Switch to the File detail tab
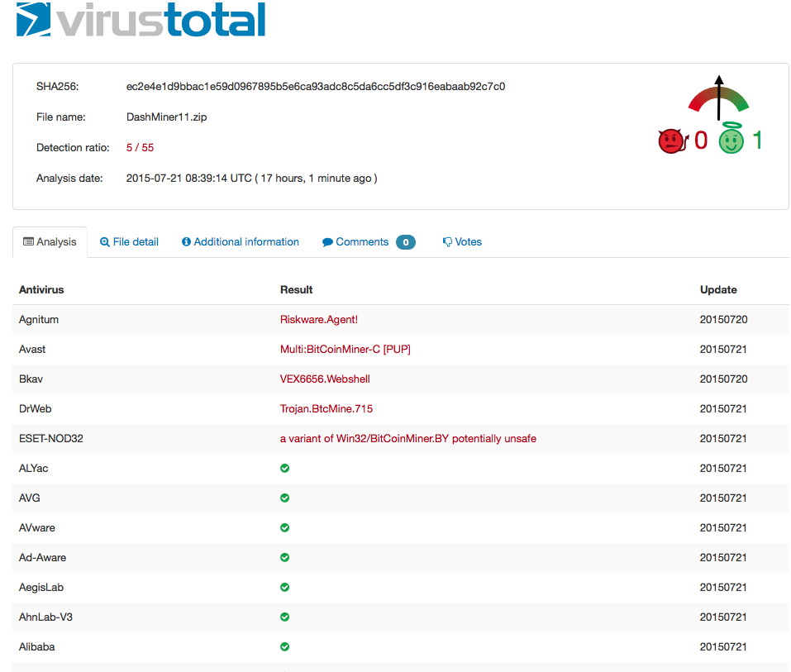791x672 pixels. [x=129, y=242]
